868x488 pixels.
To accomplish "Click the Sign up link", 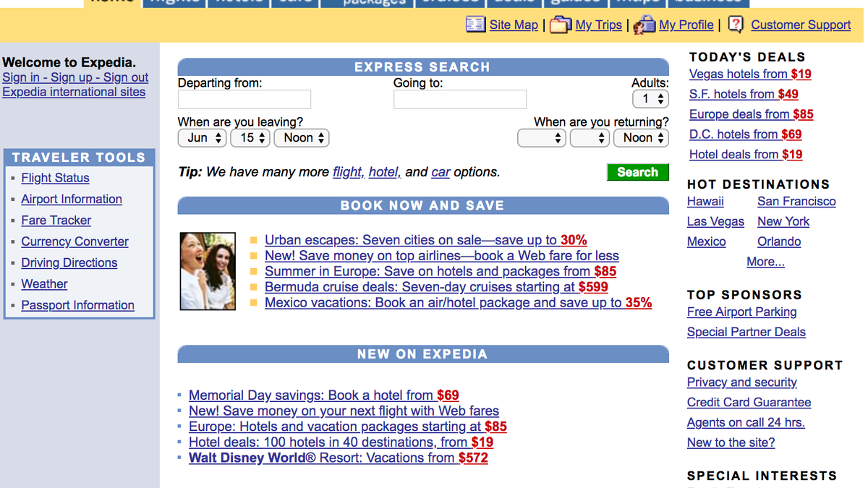I will point(72,77).
